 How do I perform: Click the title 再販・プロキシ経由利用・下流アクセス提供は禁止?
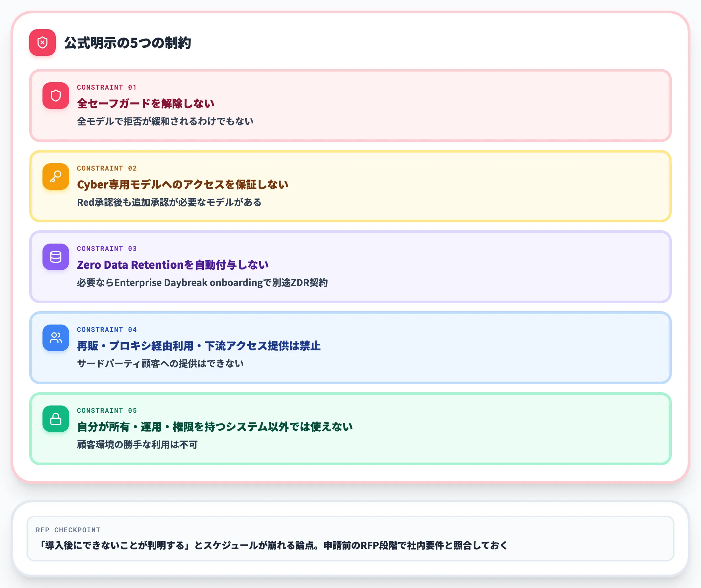click(x=199, y=346)
